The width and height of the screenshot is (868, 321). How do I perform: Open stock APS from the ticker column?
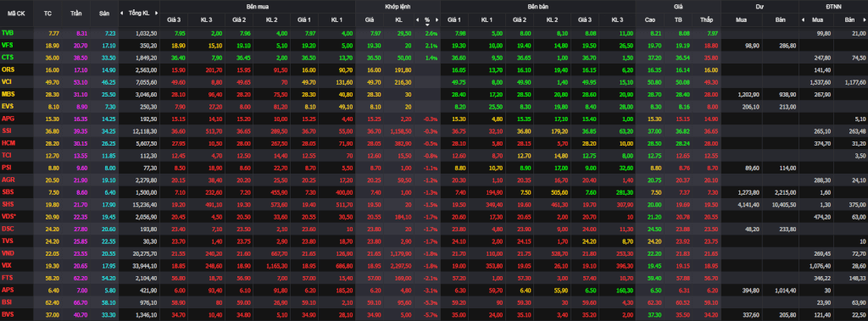point(8,290)
